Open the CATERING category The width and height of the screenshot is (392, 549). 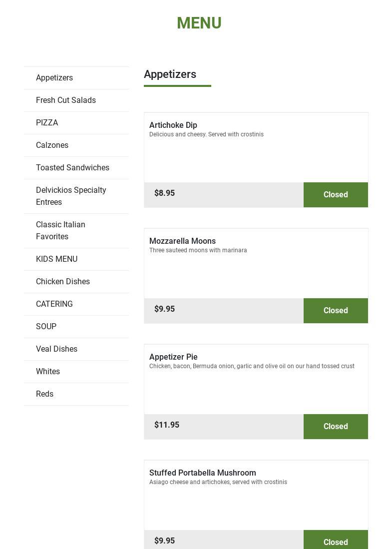tap(54, 304)
